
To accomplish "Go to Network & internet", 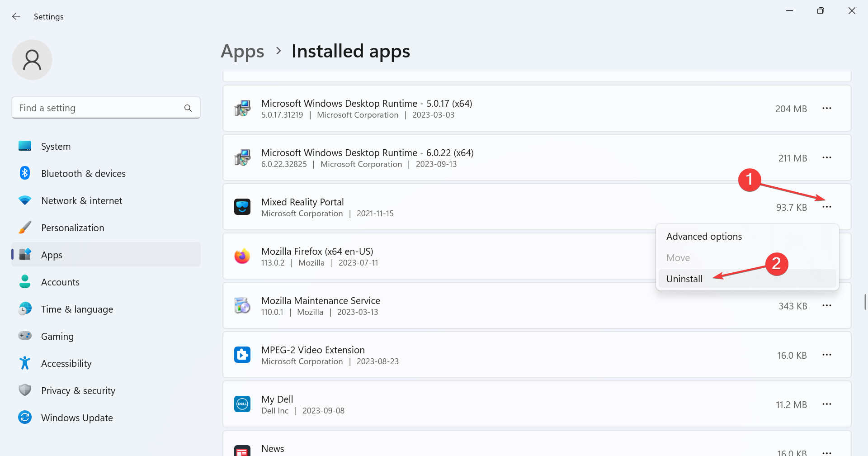I will tap(106, 200).
